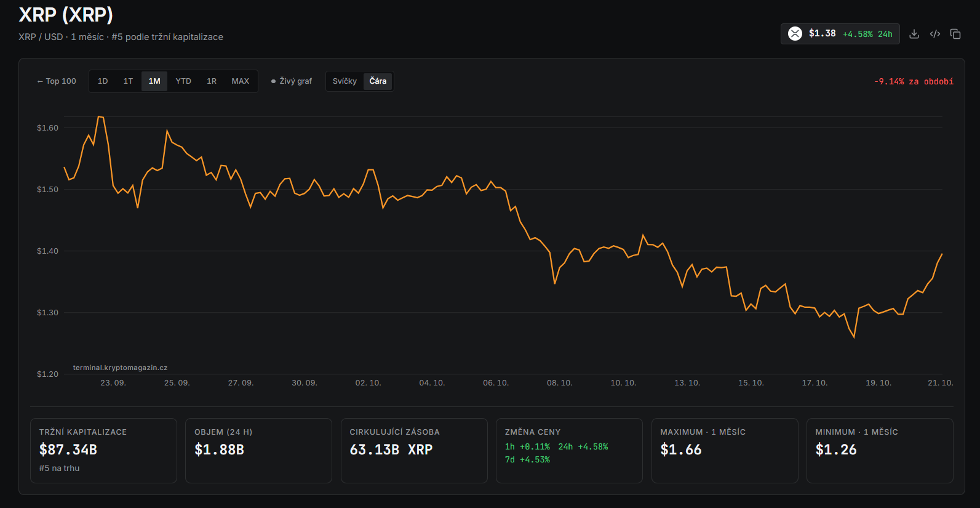980x508 pixels.
Task: Switch chart type to Čára
Action: (x=378, y=81)
